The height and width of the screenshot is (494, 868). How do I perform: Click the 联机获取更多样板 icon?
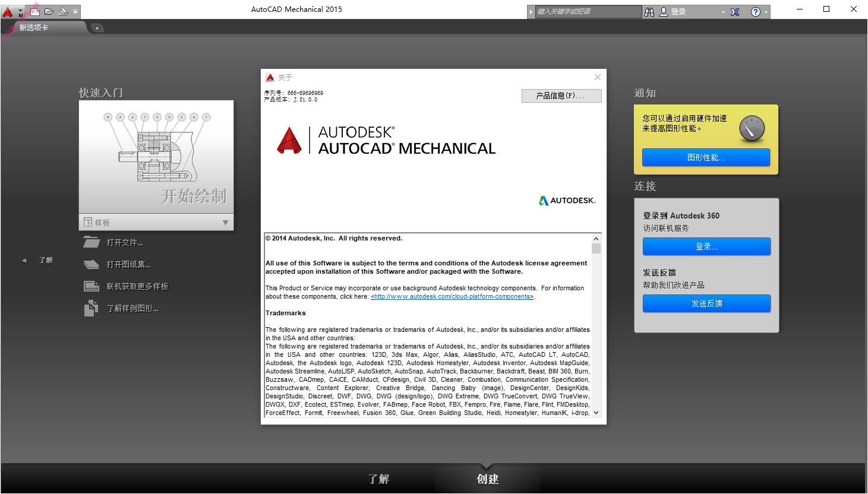point(91,286)
